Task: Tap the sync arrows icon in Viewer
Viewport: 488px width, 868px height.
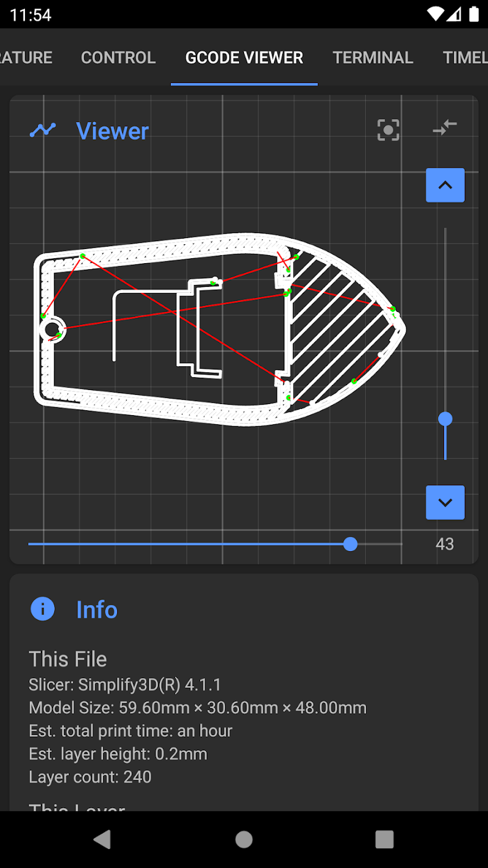Action: tap(445, 128)
